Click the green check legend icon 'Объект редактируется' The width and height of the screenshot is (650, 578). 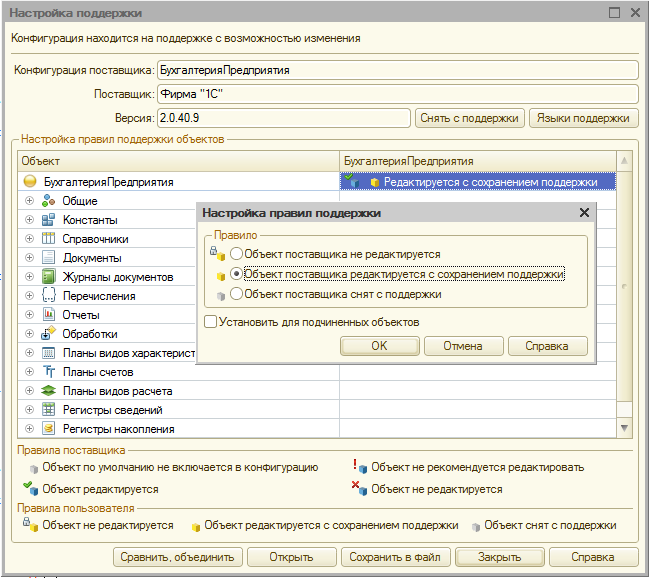(x=31, y=488)
